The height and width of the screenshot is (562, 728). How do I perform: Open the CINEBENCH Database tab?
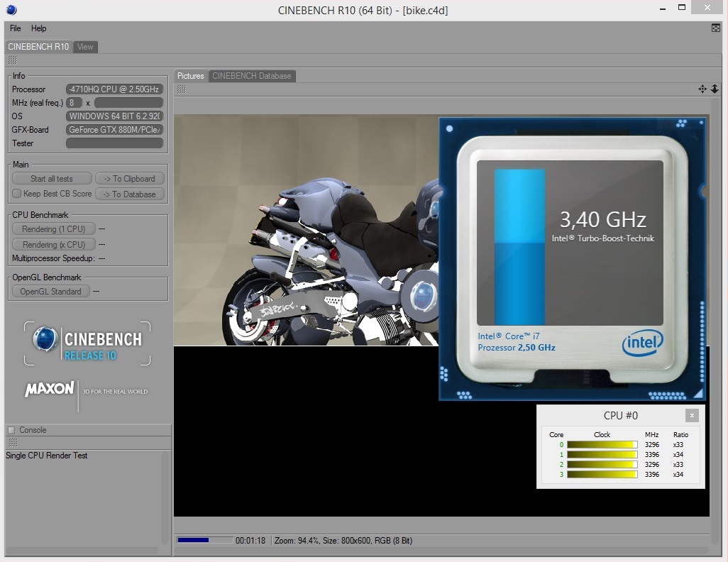252,76
